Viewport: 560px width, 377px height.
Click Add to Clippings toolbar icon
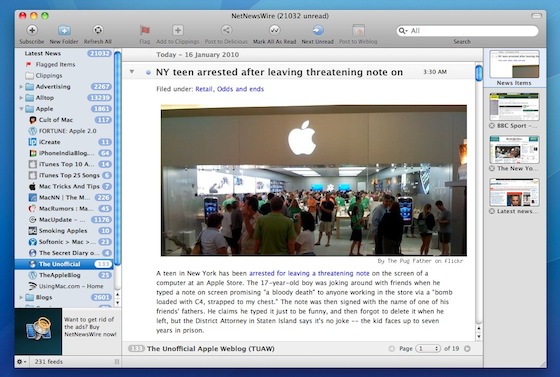(x=178, y=30)
